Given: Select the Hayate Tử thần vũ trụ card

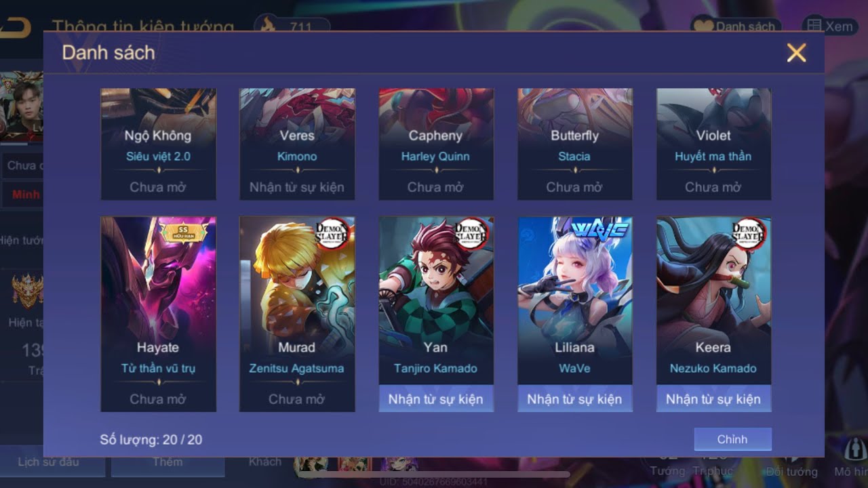Looking at the screenshot, I should 159,314.
